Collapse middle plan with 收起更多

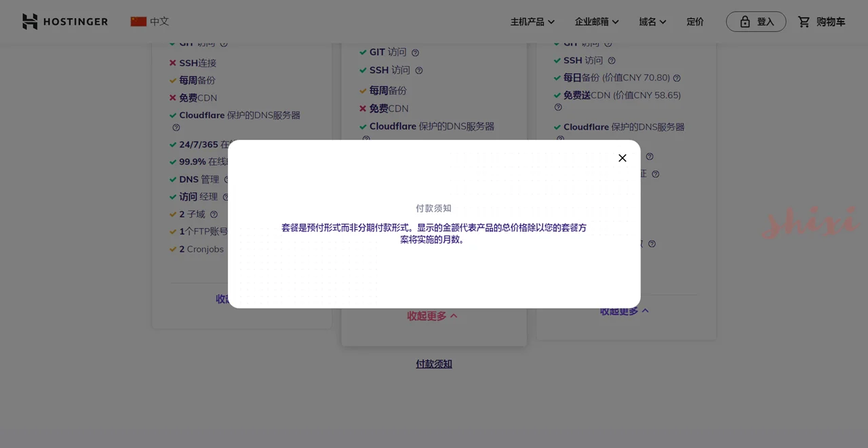coord(432,316)
